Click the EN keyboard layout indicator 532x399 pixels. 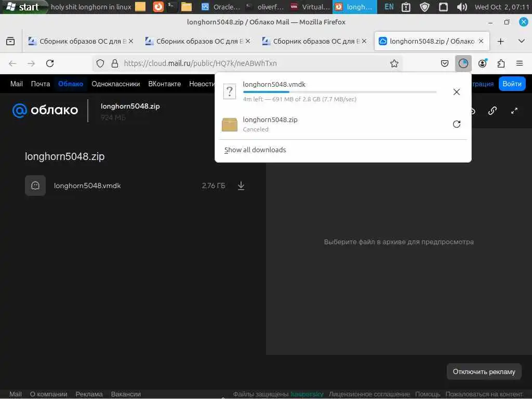click(x=389, y=7)
